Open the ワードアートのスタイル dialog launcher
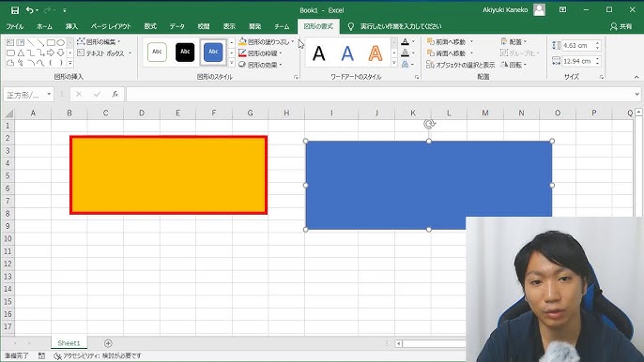The height and width of the screenshot is (362, 644). (x=417, y=77)
